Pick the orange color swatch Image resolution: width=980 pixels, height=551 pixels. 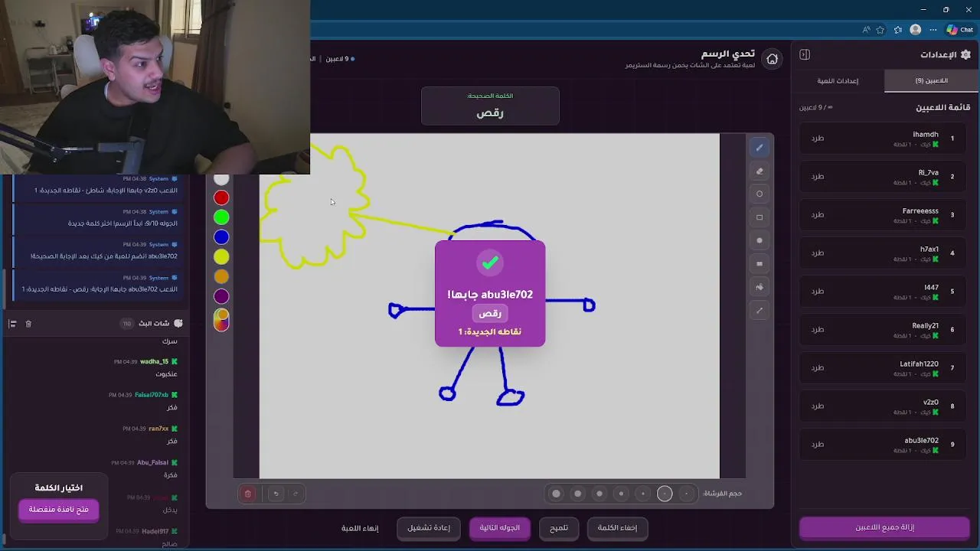click(221, 276)
